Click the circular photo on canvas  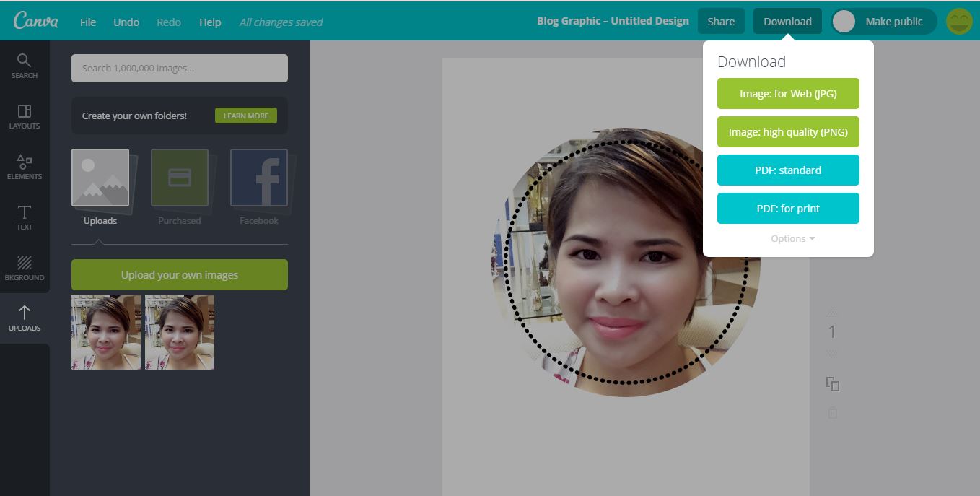625,262
